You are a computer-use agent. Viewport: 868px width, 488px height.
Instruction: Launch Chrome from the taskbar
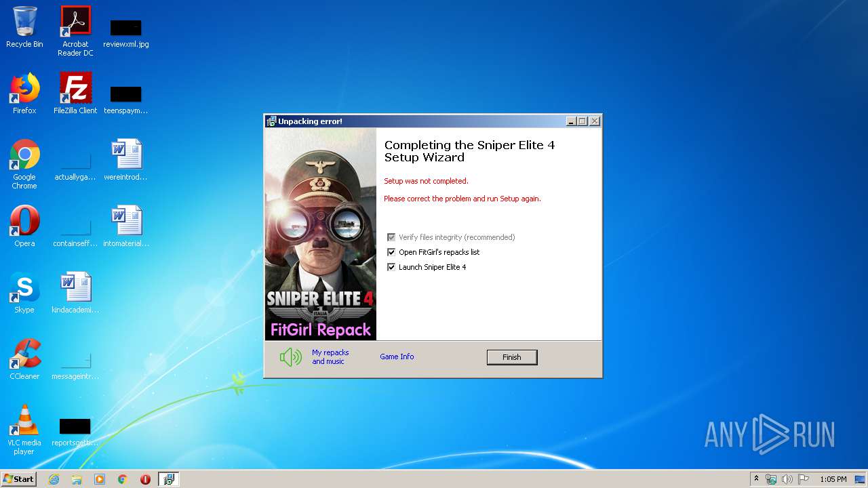(x=123, y=479)
